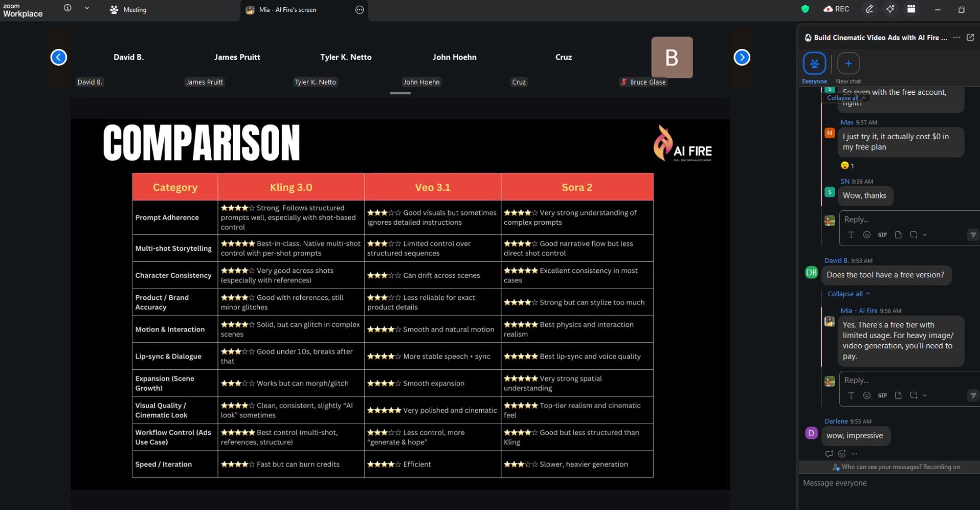980x510 pixels.
Task: Show next participants with right arrow
Action: tap(742, 58)
